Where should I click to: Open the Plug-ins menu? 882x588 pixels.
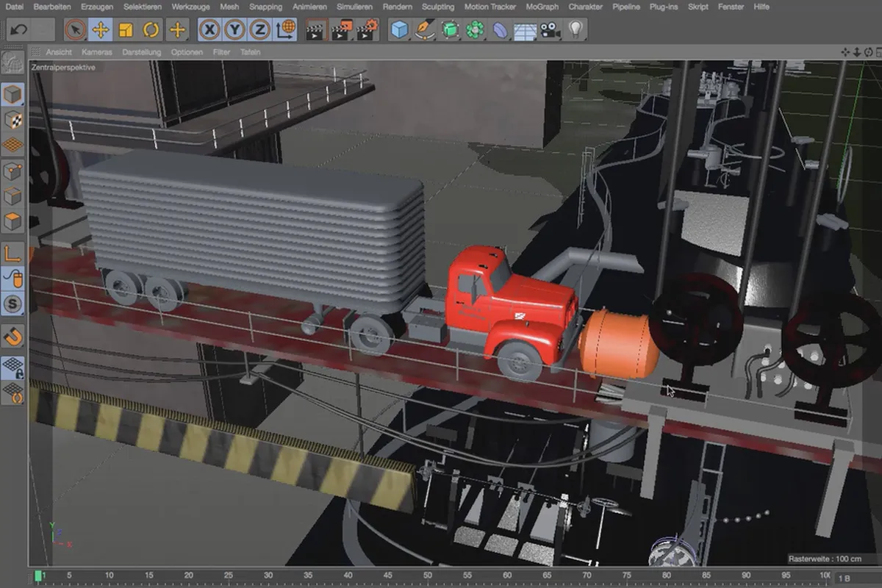[664, 7]
